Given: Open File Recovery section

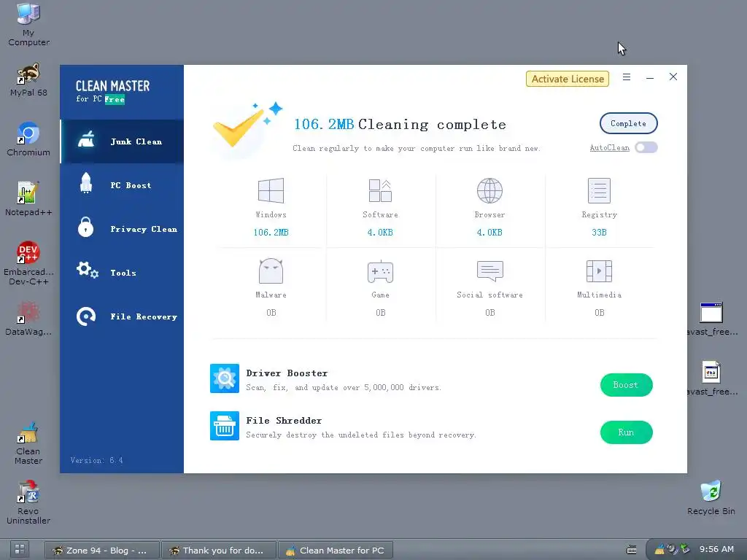Looking at the screenshot, I should (122, 316).
